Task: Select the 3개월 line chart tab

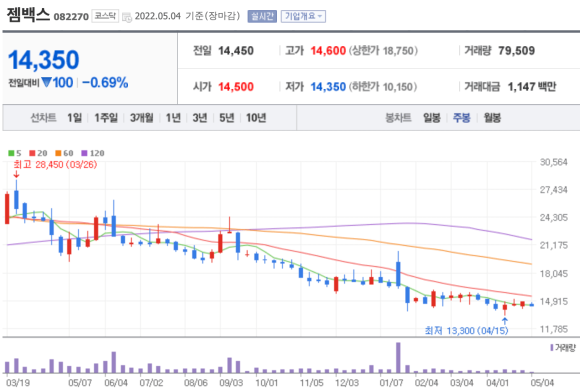Action: click(141, 118)
